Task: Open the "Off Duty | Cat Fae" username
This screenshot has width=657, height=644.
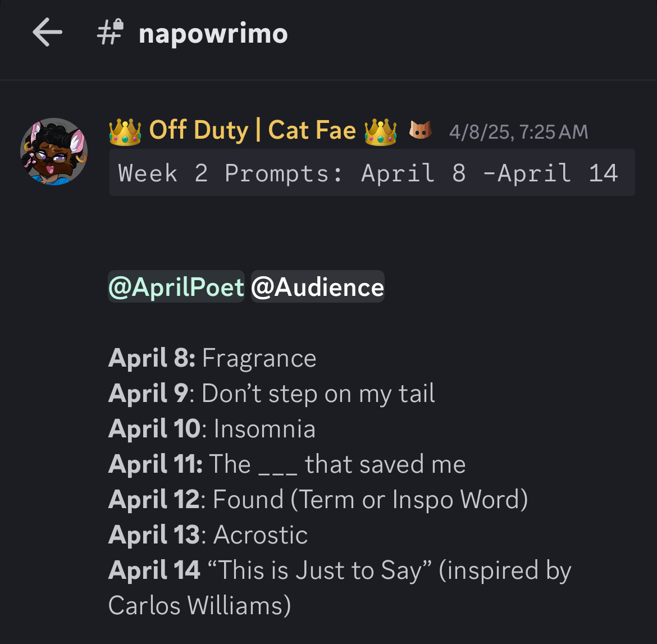Action: [253, 131]
